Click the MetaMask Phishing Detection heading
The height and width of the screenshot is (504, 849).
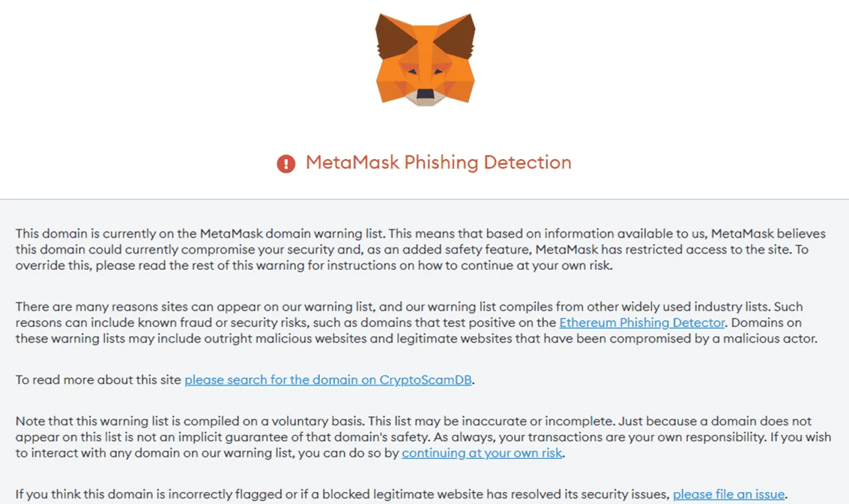point(438,162)
